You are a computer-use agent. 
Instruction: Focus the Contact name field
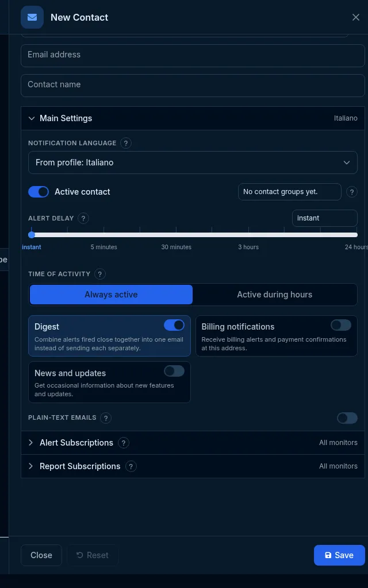point(193,86)
